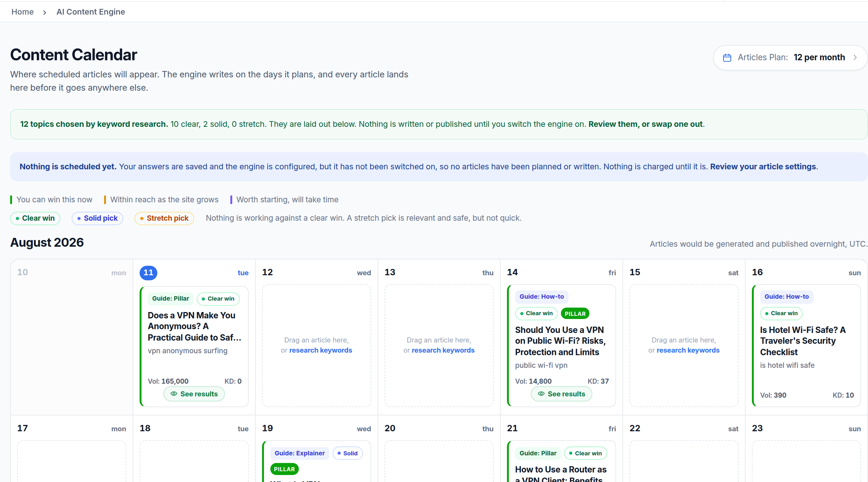868x482 pixels.
Task: Click the Guide: Pillar tag on day 21
Action: [538, 453]
